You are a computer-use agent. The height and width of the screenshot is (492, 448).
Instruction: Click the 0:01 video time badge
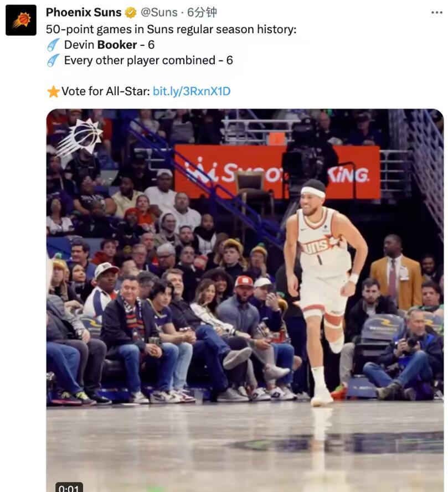[x=69, y=488]
